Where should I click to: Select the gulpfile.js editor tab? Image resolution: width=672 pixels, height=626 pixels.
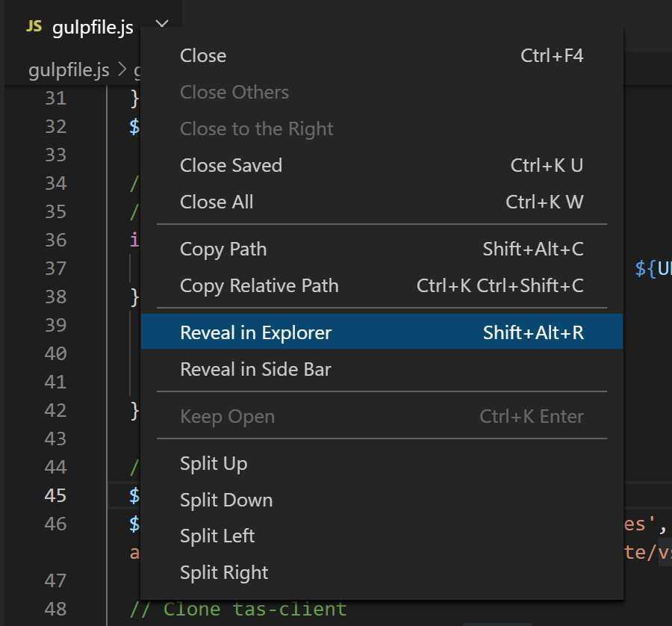(x=91, y=27)
